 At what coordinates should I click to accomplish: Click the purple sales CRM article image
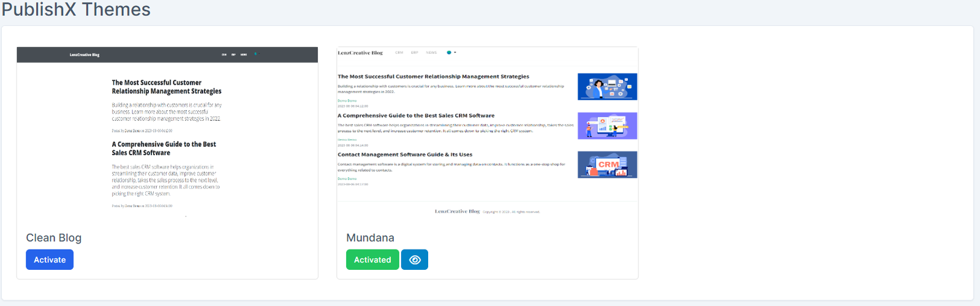click(x=607, y=126)
